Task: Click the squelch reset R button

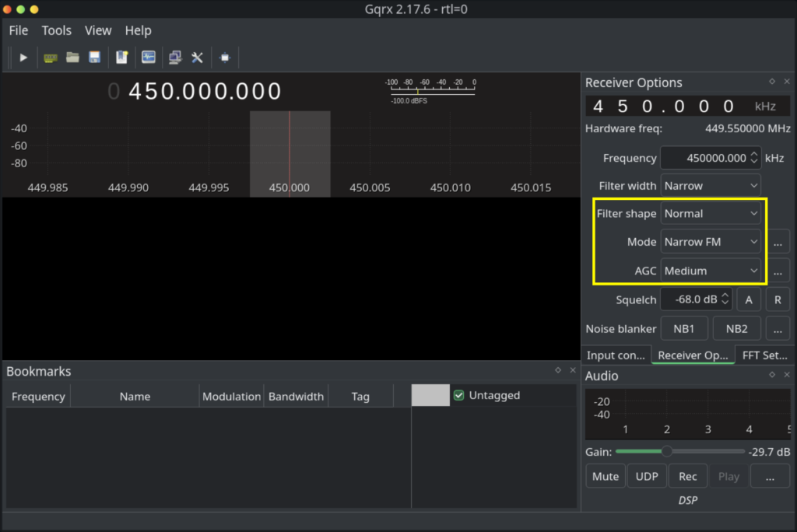Action: 778,299
